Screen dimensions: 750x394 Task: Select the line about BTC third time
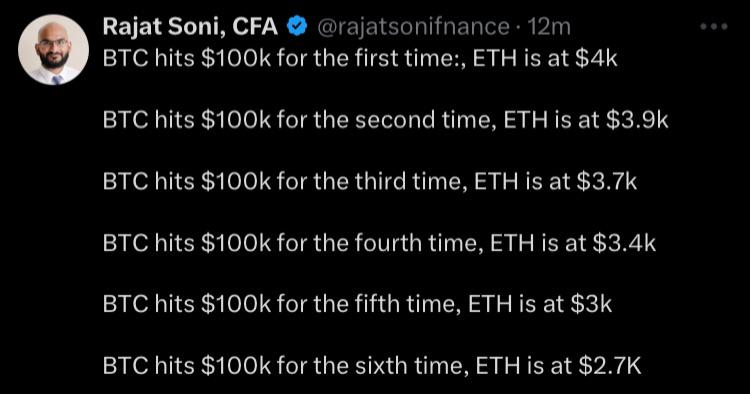[370, 181]
